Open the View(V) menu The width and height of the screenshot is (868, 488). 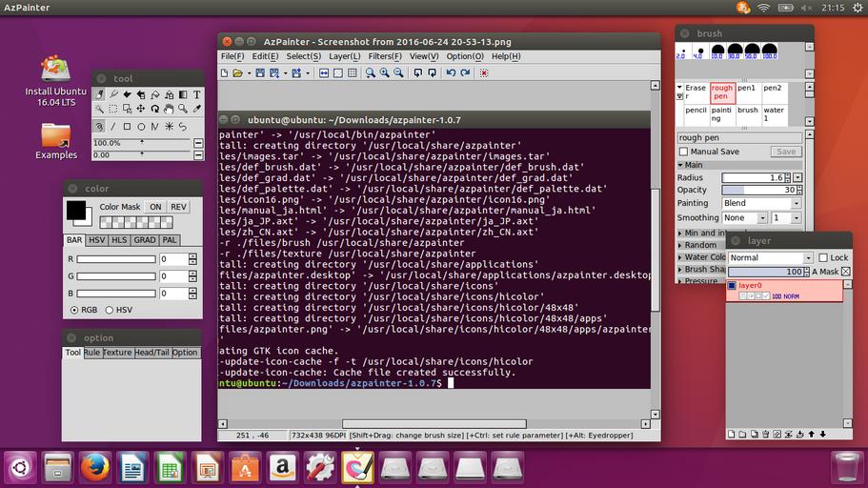pyautogui.click(x=424, y=56)
